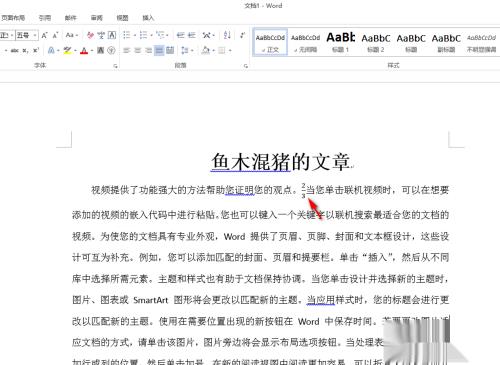Screen dimensions: 500x365
Task: Align paragraph text to the right
Action: click(x=148, y=50)
